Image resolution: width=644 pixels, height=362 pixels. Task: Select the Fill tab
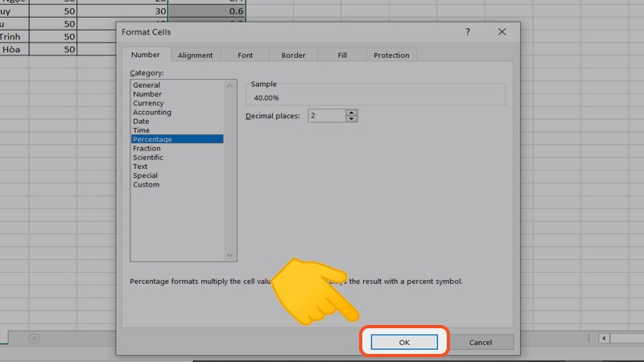pos(342,56)
